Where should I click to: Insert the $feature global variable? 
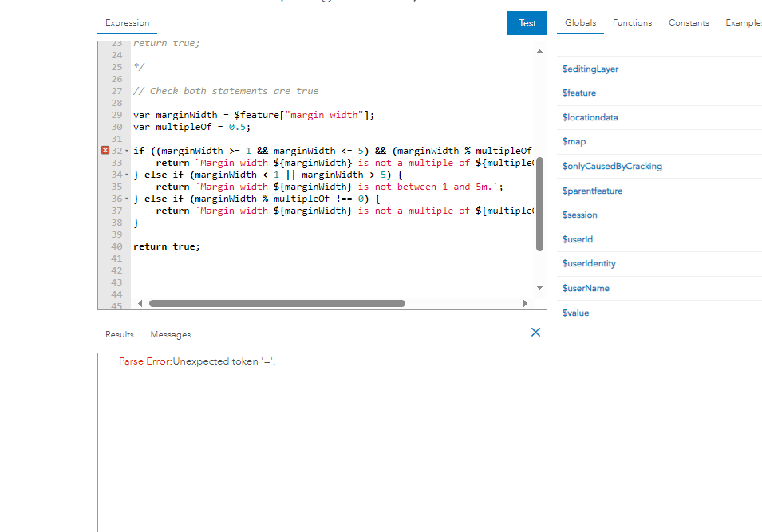579,93
